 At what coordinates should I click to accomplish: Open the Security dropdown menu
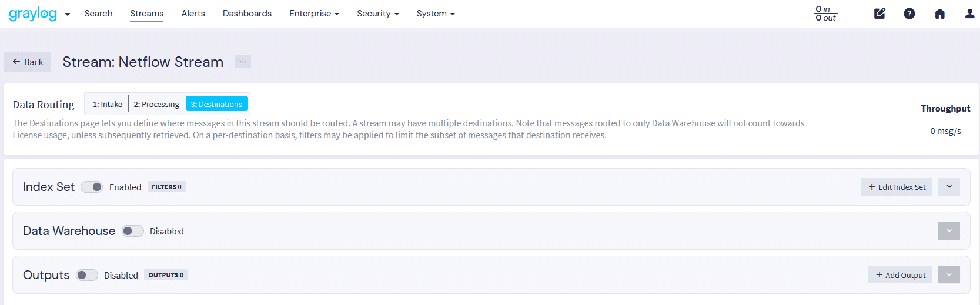click(377, 14)
